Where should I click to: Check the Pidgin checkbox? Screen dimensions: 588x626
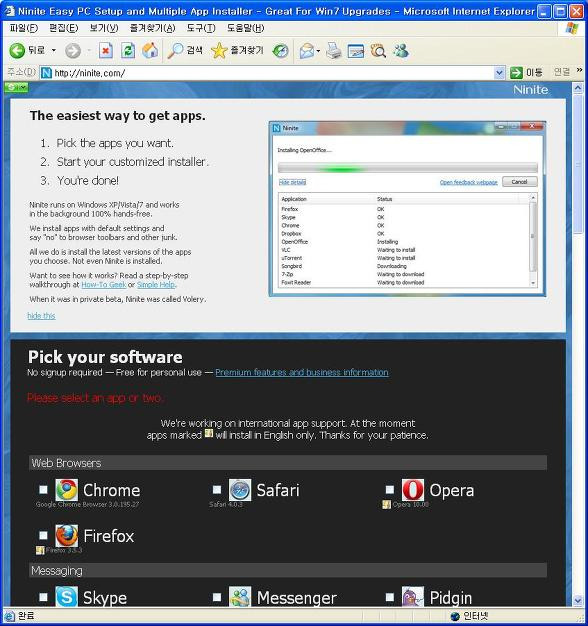(x=390, y=597)
